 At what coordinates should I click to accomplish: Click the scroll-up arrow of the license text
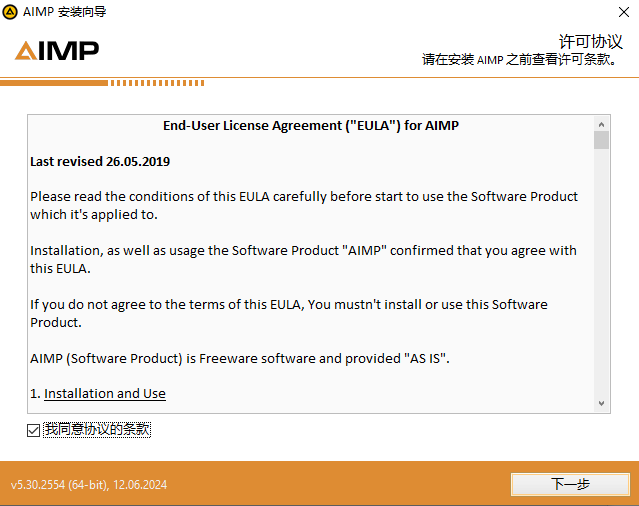tap(601, 123)
